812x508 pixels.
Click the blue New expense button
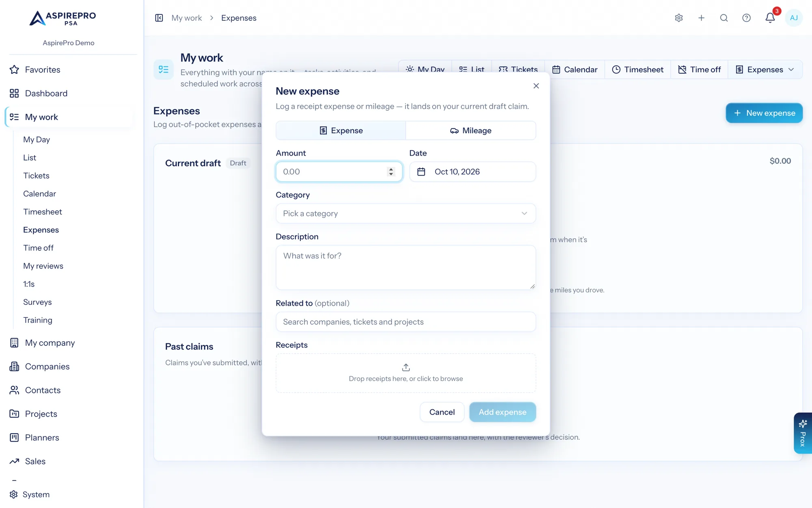pos(764,113)
